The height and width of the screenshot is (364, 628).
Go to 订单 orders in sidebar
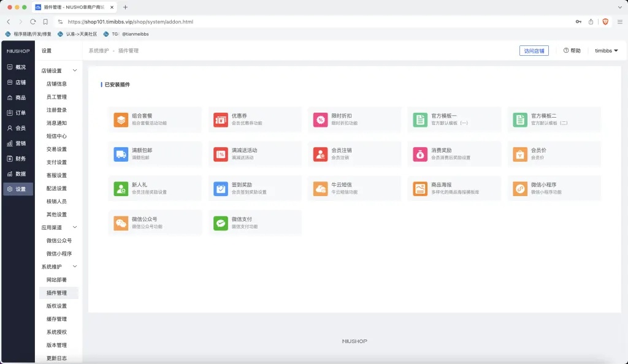[x=17, y=113]
